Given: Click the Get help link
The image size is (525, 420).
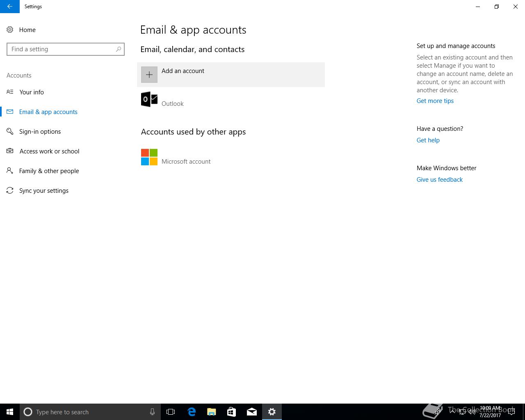Looking at the screenshot, I should click(428, 140).
